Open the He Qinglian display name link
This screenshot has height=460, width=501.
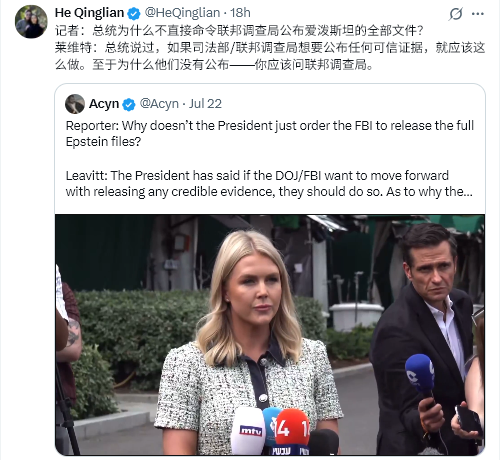pyautogui.click(x=89, y=13)
